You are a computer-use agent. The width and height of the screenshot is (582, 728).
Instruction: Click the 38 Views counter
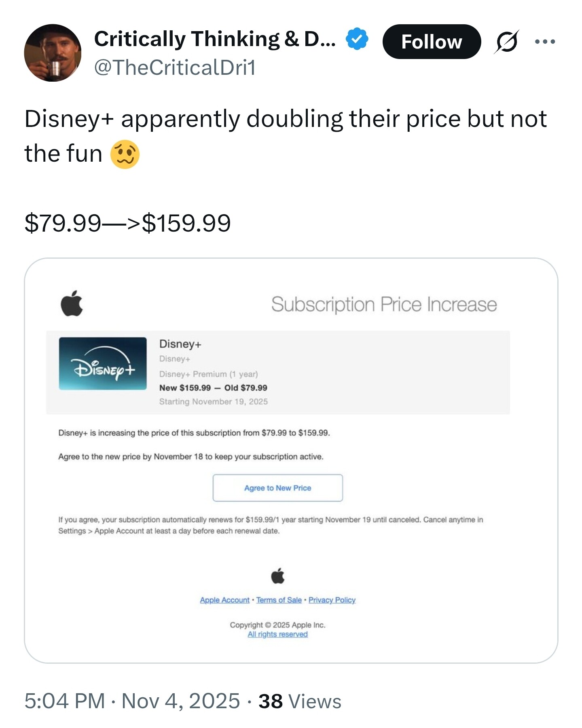click(300, 701)
